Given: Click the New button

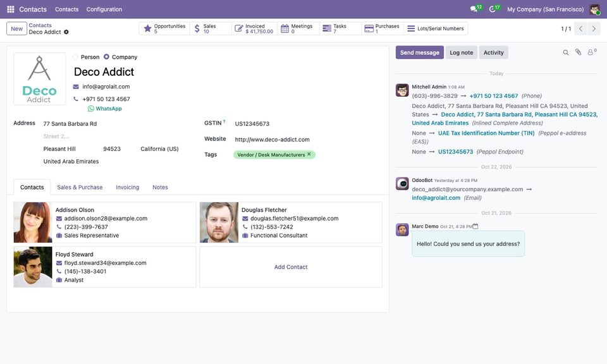Looking at the screenshot, I should tap(16, 28).
